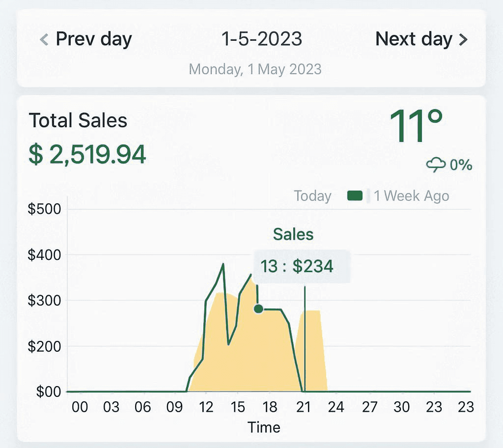The height and width of the screenshot is (448, 503).
Task: Click the 0% precipitation value
Action: tap(461, 165)
